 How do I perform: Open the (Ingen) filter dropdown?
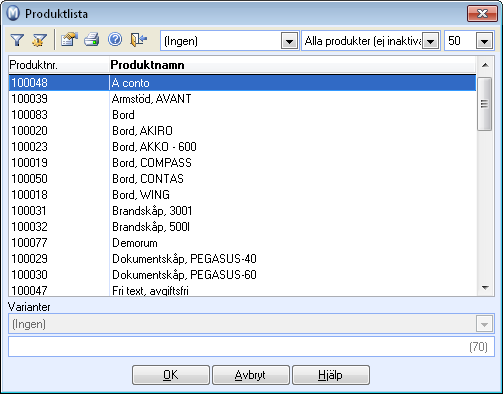pos(289,41)
